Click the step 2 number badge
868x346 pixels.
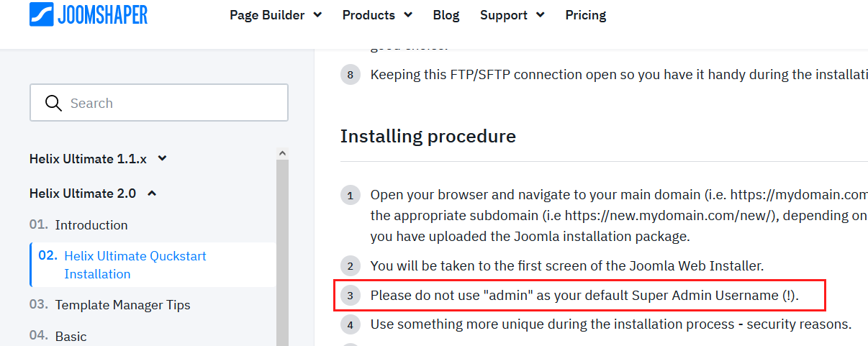351,267
